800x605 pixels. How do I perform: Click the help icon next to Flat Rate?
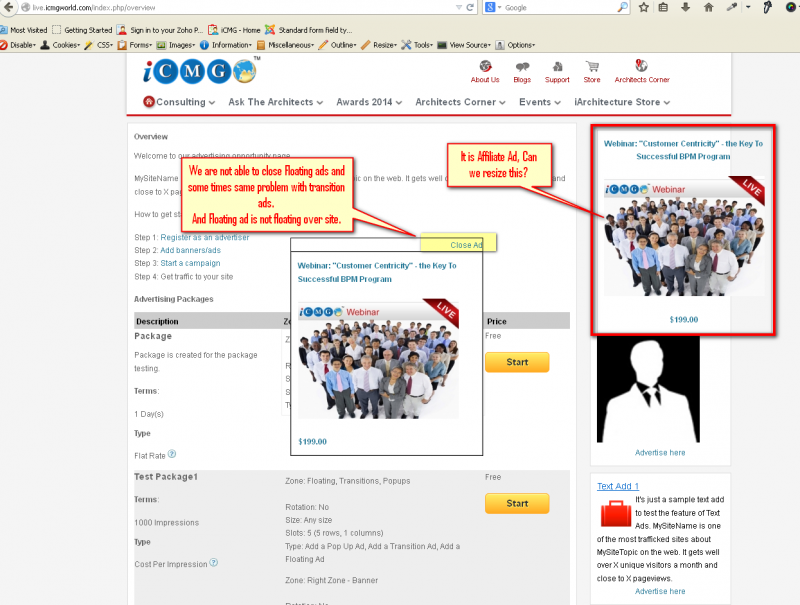click(172, 454)
